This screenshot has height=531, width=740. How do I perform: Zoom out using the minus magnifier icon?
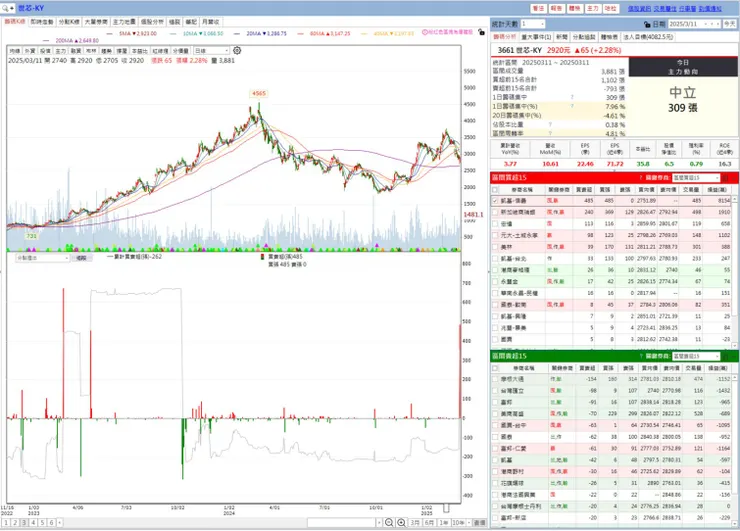point(389,523)
